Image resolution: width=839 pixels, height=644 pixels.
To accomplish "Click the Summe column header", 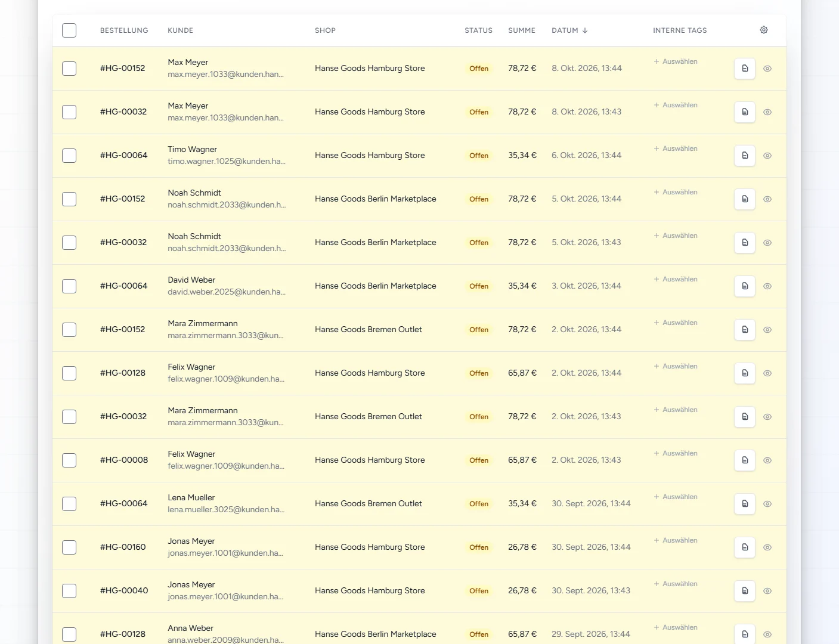I will coord(522,30).
